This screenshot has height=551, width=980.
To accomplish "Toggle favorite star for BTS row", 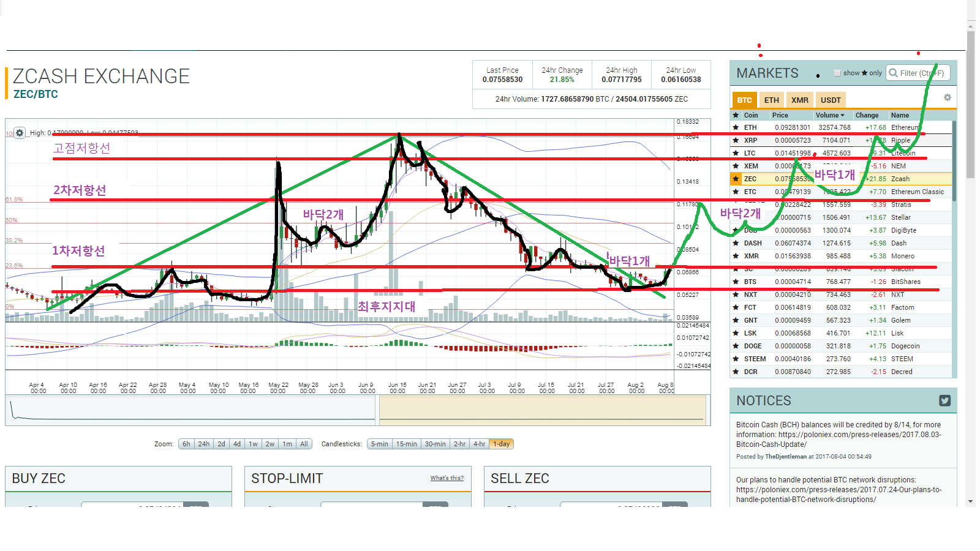I will 736,282.
